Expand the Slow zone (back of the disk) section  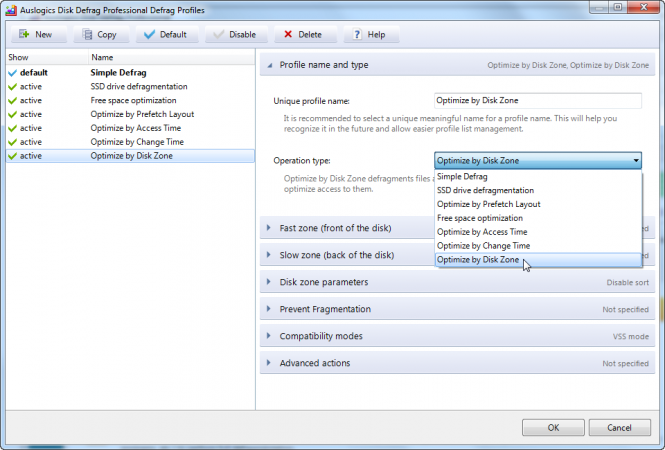(x=269, y=255)
